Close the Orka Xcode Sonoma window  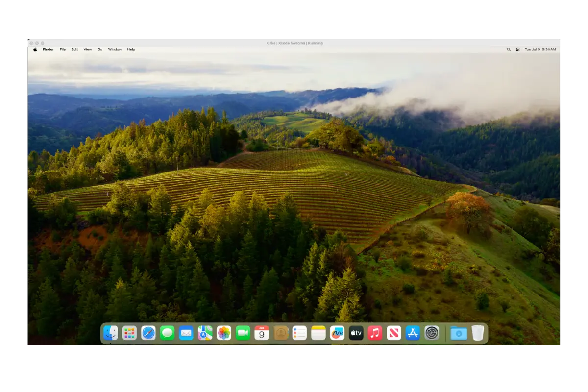point(32,43)
